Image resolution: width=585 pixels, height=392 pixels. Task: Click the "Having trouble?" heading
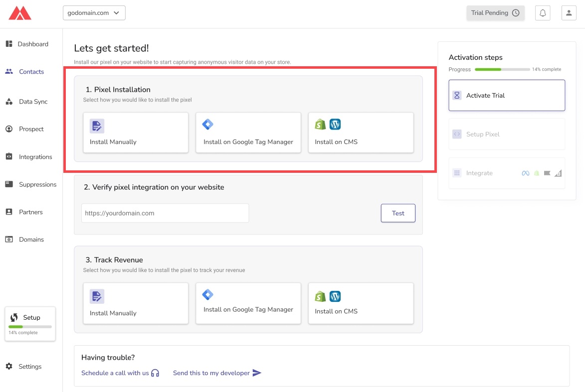[x=108, y=357]
